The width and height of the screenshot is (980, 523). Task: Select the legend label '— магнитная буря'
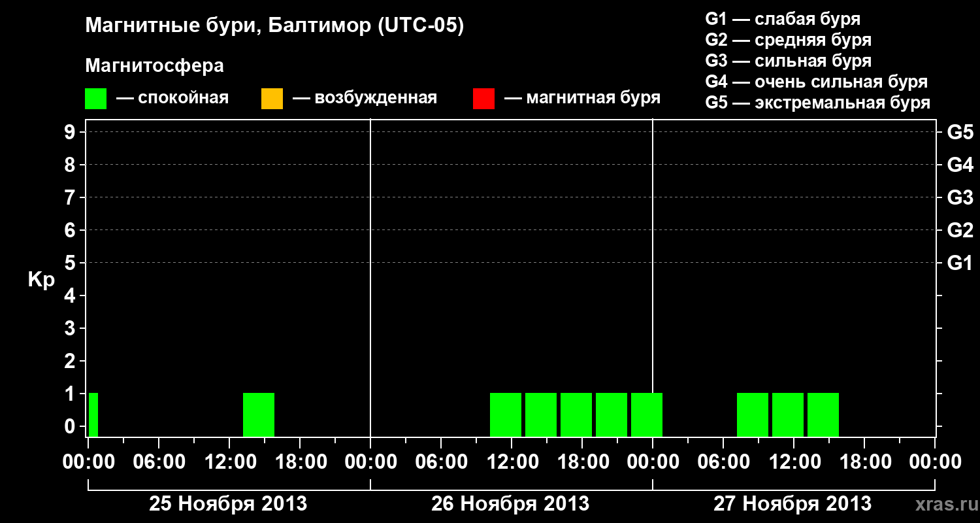coord(582,98)
